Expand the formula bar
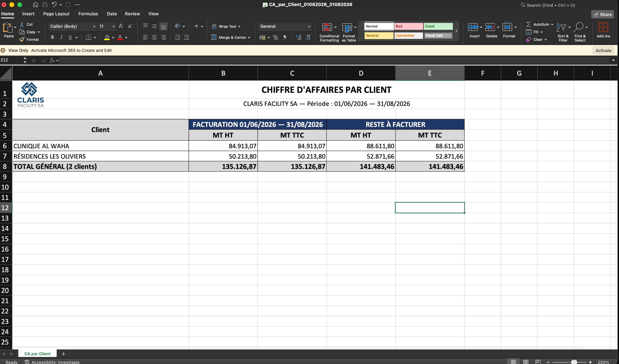The height and width of the screenshot is (364, 619). (613, 60)
